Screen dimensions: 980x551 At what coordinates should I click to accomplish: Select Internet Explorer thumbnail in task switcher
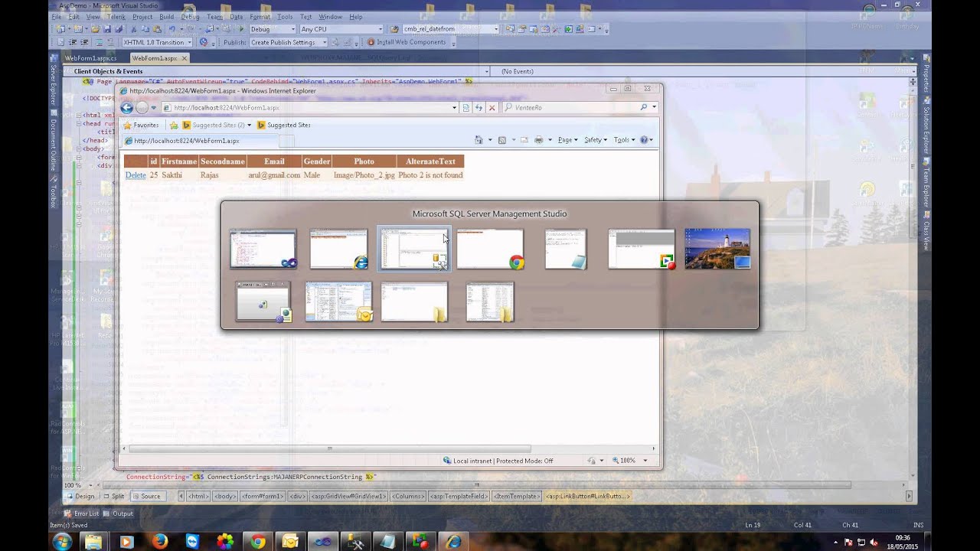tap(338, 249)
